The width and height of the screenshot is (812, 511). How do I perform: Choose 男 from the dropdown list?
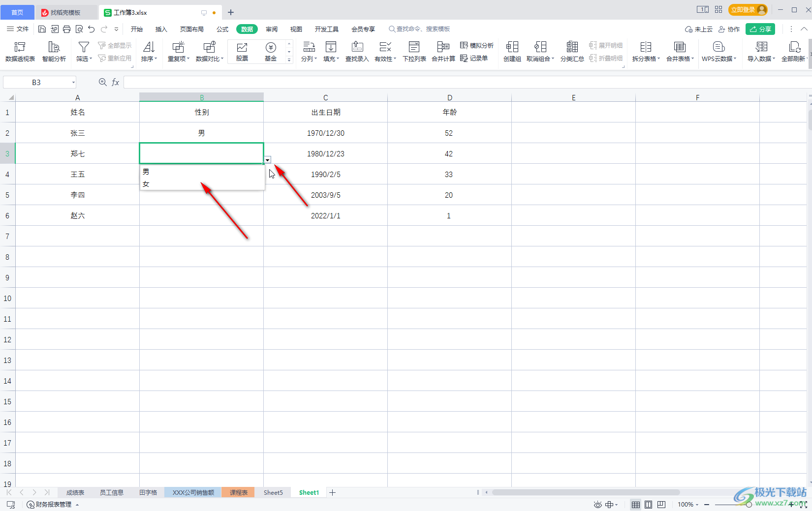click(x=202, y=172)
